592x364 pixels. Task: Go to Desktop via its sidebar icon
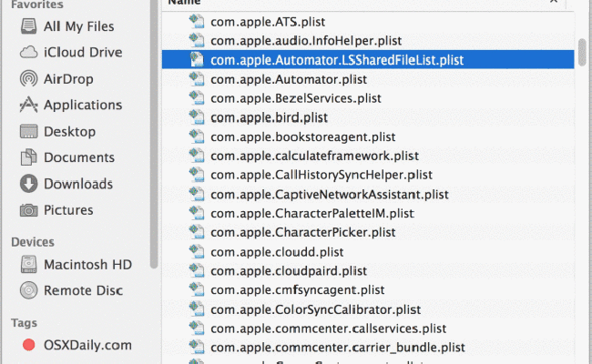pos(29,131)
